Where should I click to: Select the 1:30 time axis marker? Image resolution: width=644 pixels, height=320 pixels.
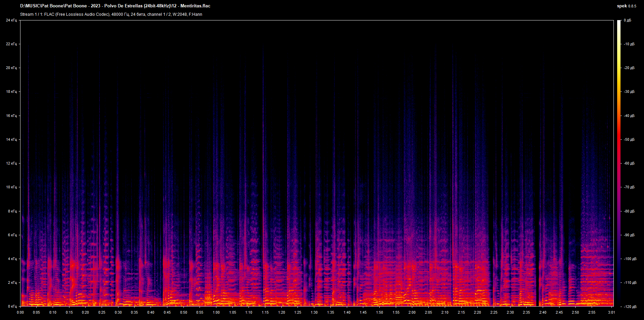click(314, 312)
